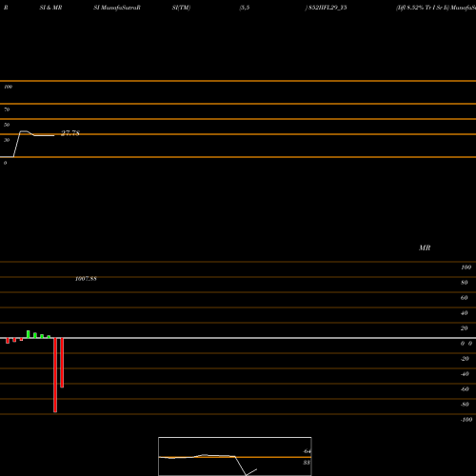Click the tallest green histogram bar
476x476 pixels.
[x=29, y=334]
